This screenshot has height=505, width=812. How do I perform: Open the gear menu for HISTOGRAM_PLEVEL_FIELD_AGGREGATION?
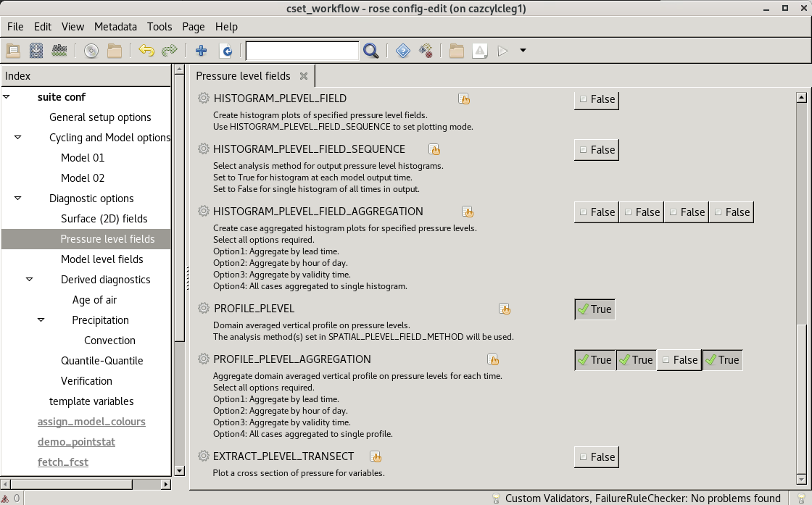204,211
